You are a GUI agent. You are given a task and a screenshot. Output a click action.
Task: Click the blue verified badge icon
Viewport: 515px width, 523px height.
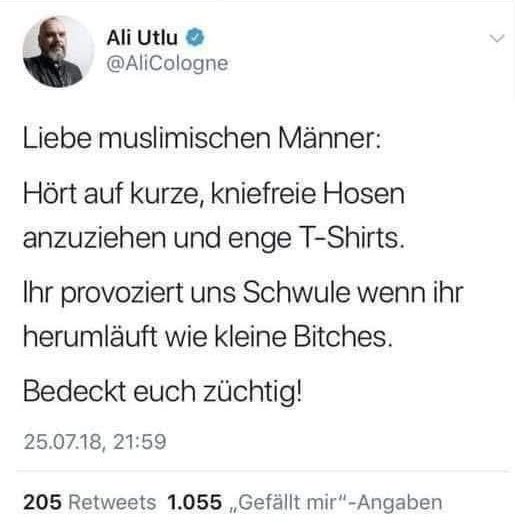194,37
